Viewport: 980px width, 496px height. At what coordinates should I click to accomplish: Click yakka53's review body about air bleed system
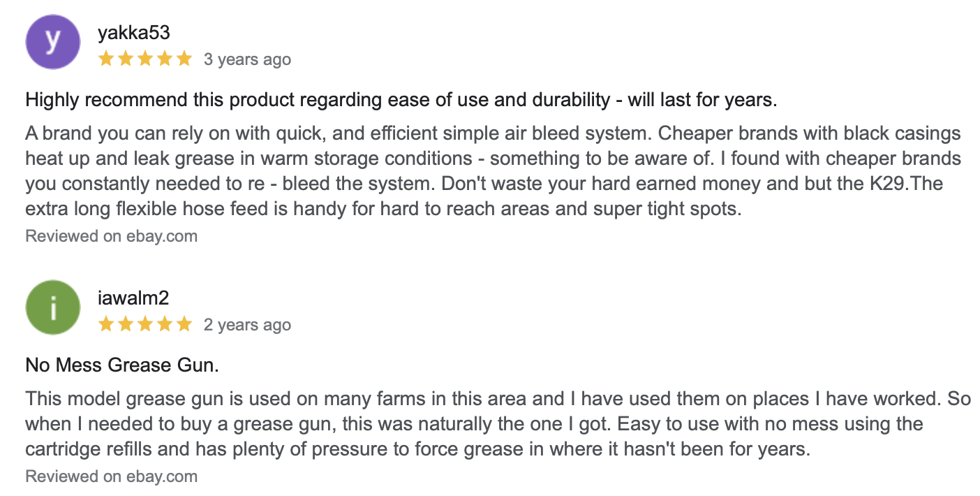tap(493, 171)
